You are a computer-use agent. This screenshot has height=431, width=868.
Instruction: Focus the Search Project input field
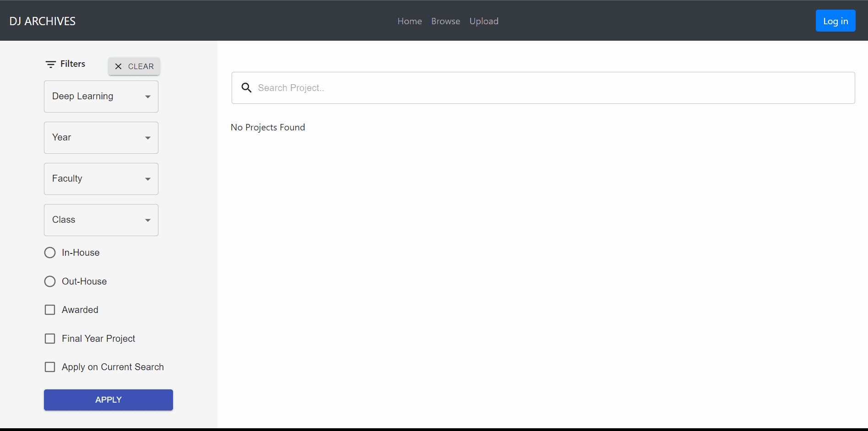tap(543, 88)
